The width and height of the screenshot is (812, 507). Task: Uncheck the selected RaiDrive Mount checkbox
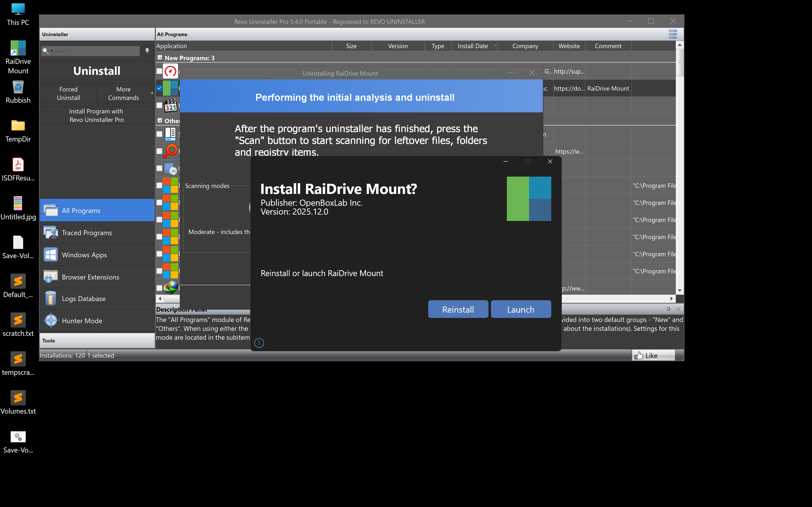[159, 88]
